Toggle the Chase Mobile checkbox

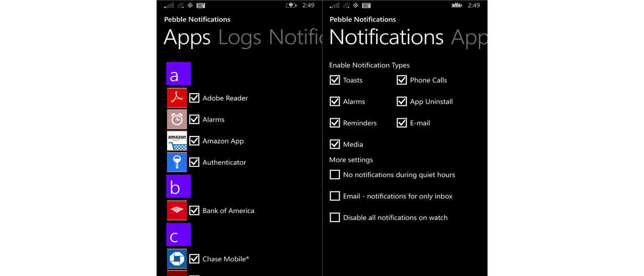coord(194,259)
